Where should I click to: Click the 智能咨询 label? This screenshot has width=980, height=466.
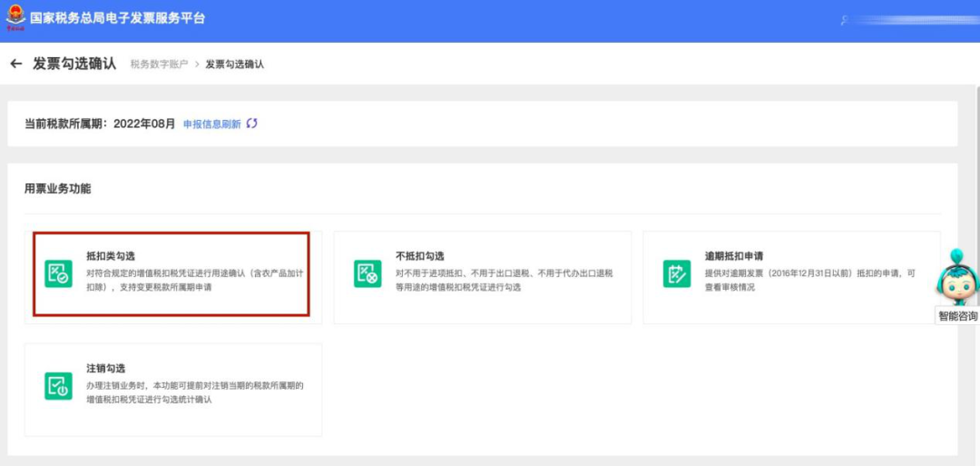[x=957, y=316]
